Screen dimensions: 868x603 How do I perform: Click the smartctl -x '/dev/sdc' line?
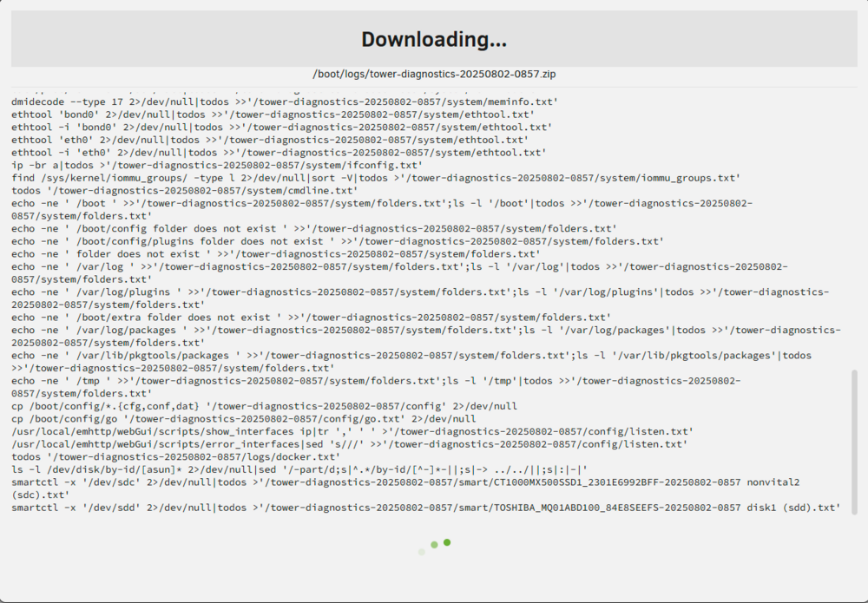[x=405, y=489]
